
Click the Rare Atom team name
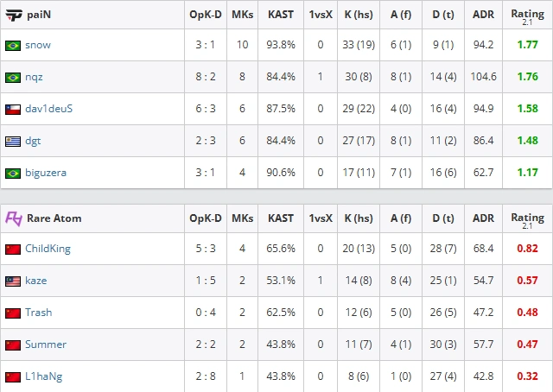click(x=54, y=218)
